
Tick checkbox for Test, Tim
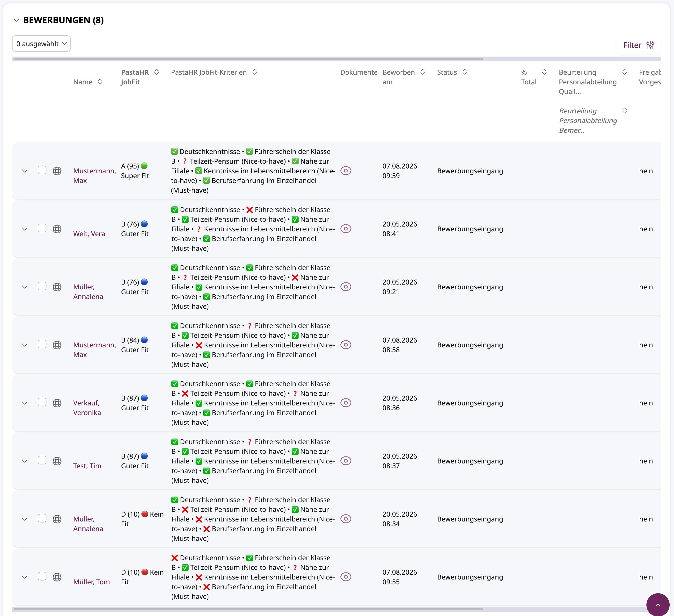point(42,460)
